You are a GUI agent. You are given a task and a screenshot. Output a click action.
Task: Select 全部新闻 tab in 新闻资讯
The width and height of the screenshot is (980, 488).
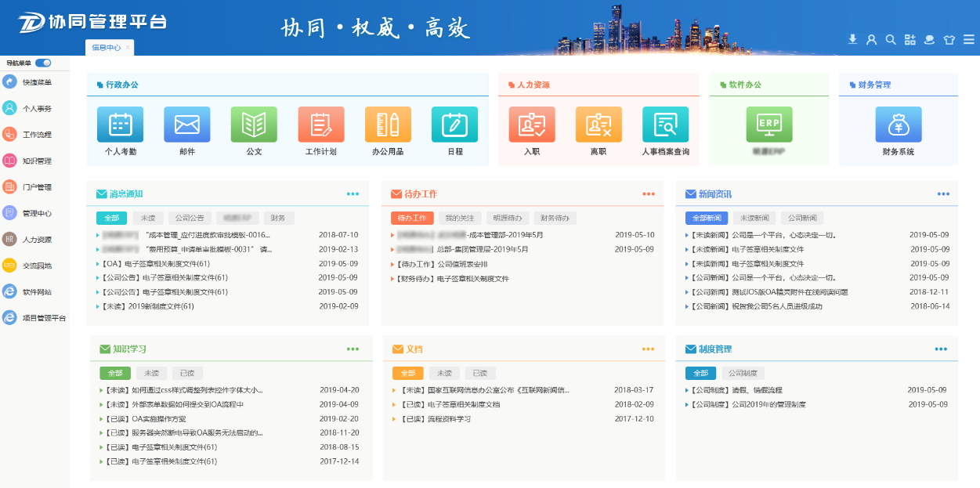[x=707, y=218]
